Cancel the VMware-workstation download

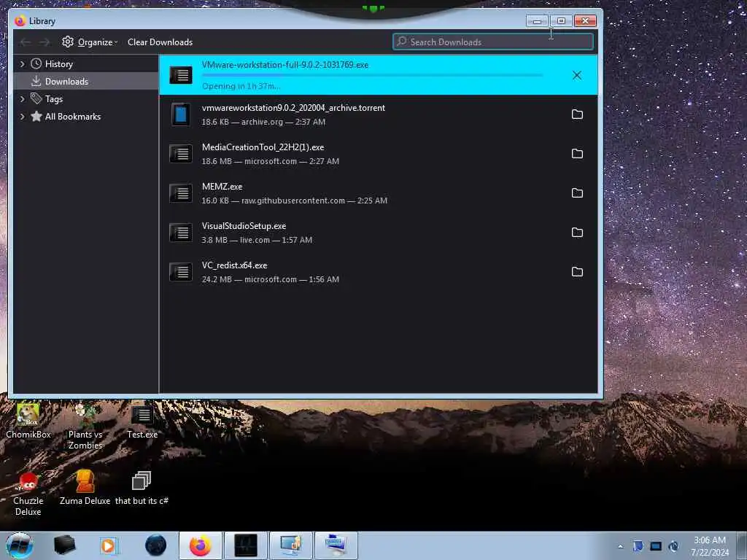tap(577, 75)
